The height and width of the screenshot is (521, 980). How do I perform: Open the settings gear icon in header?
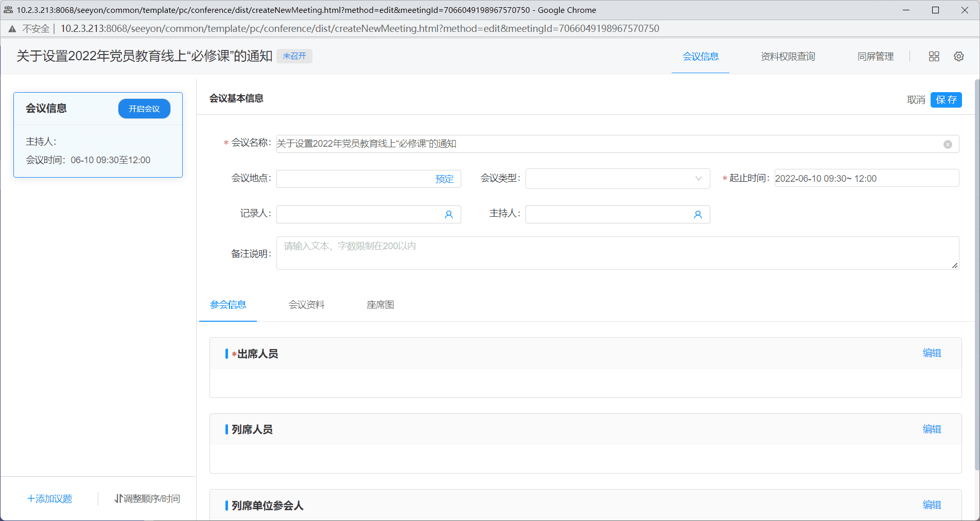(958, 57)
